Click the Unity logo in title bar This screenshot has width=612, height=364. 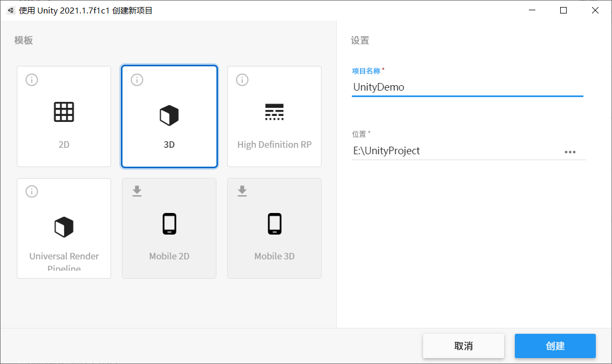(11, 11)
